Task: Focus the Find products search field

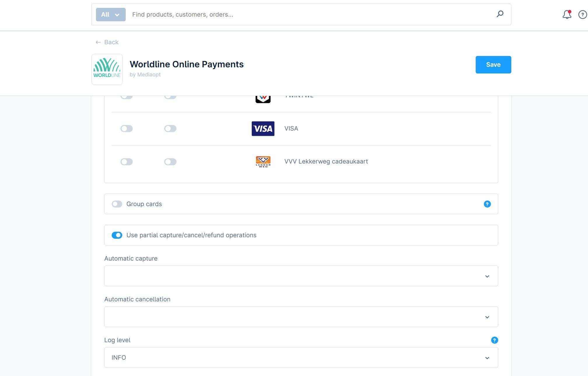Action: pos(309,15)
